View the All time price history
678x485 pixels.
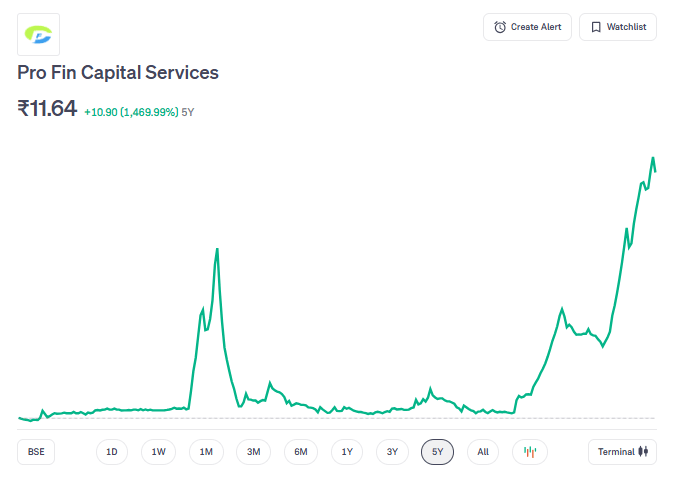tap(483, 452)
